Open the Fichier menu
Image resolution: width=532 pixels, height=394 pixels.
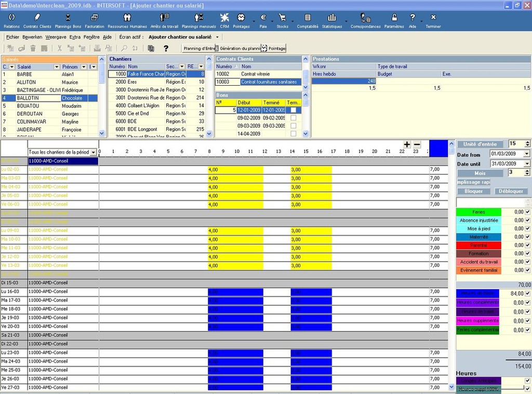tap(13, 37)
